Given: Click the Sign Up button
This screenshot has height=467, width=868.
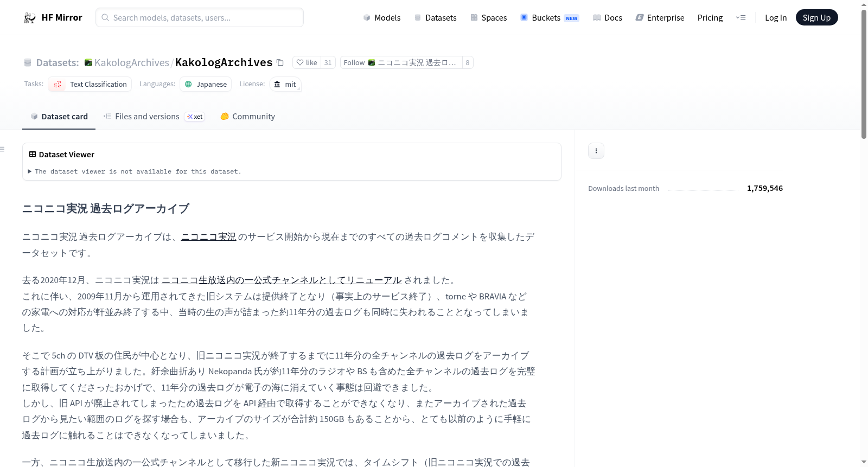Looking at the screenshot, I should click(x=816, y=17).
